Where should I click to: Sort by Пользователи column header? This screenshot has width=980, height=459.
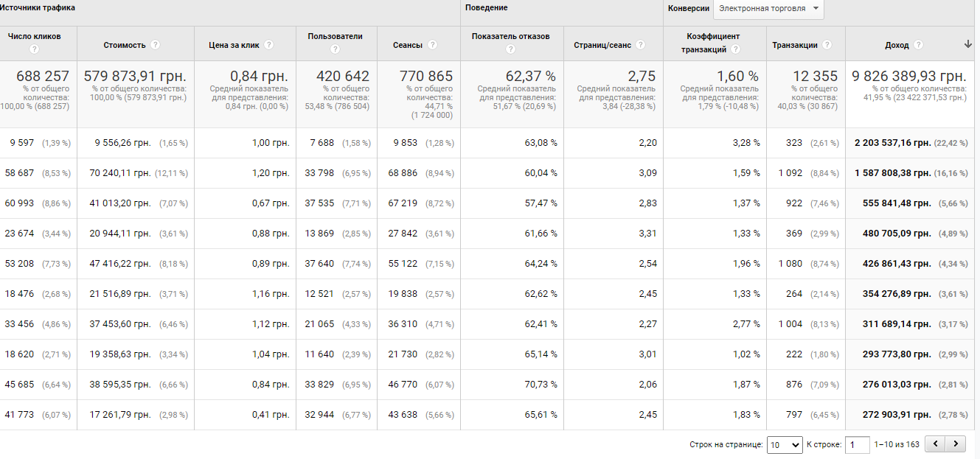click(336, 36)
